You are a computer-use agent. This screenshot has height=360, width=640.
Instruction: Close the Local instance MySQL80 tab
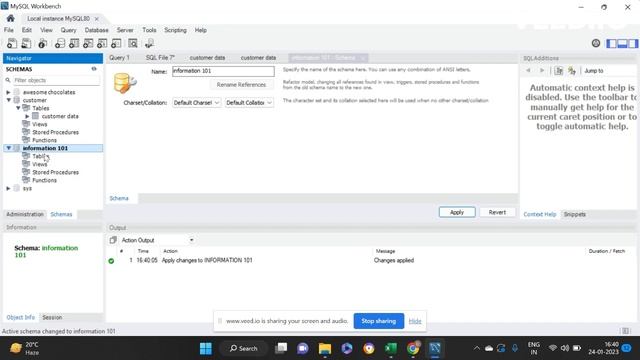click(97, 19)
